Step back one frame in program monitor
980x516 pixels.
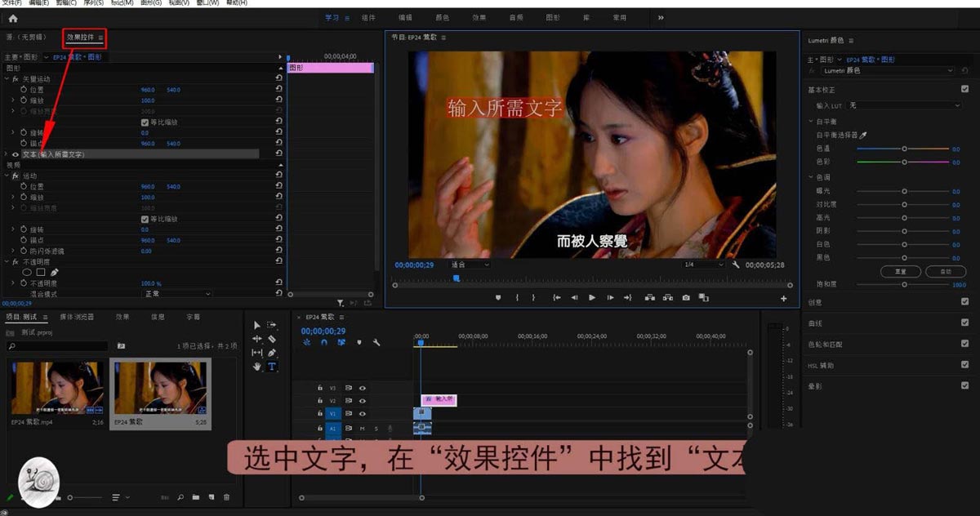point(574,298)
